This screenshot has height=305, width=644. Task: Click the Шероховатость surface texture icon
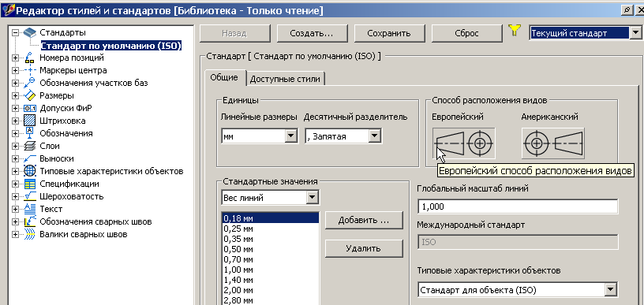(x=29, y=196)
